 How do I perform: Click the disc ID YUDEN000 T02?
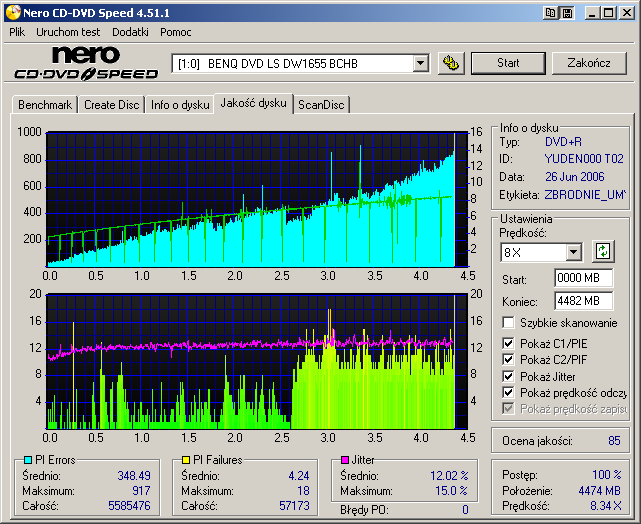584,159
